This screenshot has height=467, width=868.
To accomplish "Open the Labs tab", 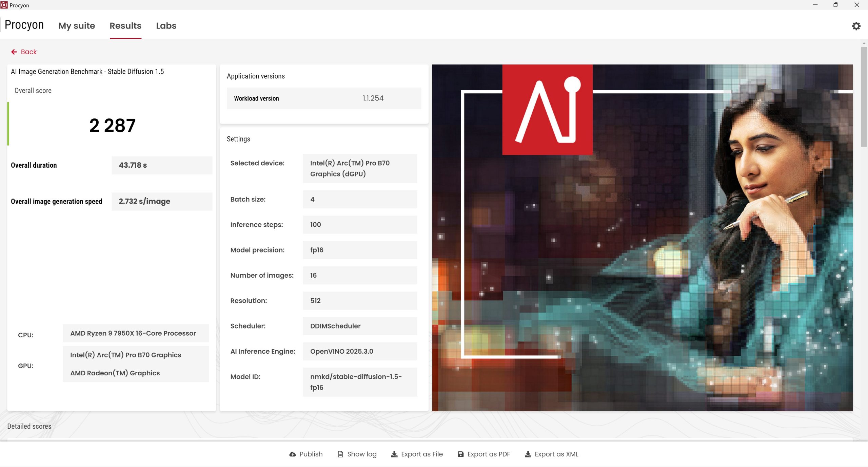I will 166,26.
